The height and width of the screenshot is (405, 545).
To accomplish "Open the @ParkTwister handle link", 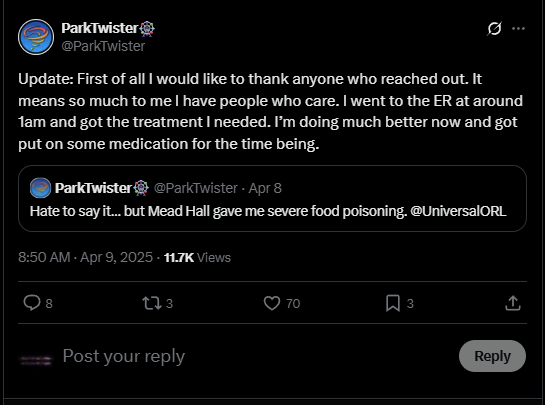I will pyautogui.click(x=103, y=46).
